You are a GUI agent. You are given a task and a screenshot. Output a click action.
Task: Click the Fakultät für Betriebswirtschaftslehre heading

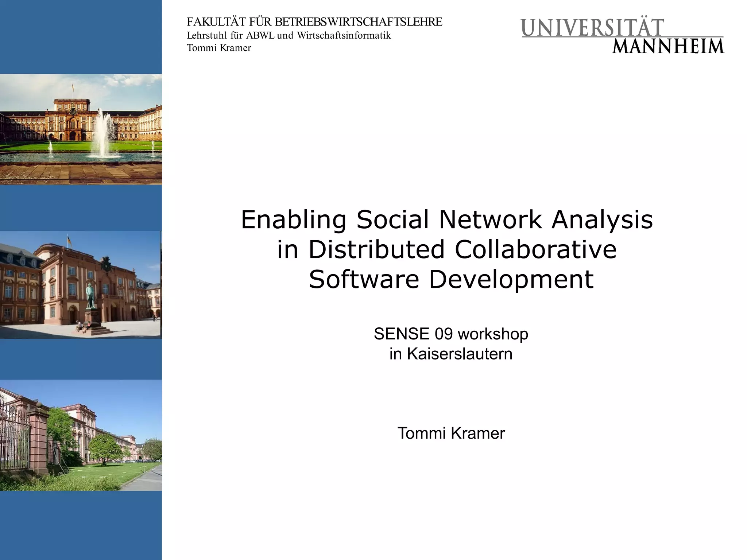coord(314,22)
